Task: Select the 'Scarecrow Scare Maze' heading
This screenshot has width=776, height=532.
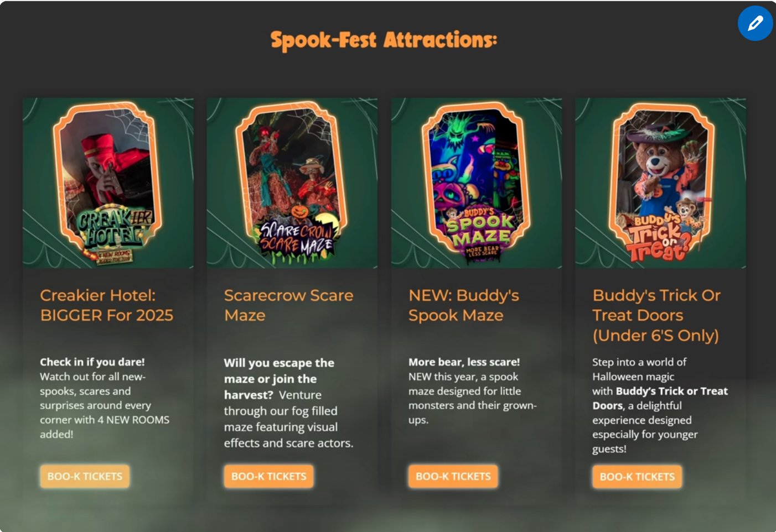Action: 288,305
